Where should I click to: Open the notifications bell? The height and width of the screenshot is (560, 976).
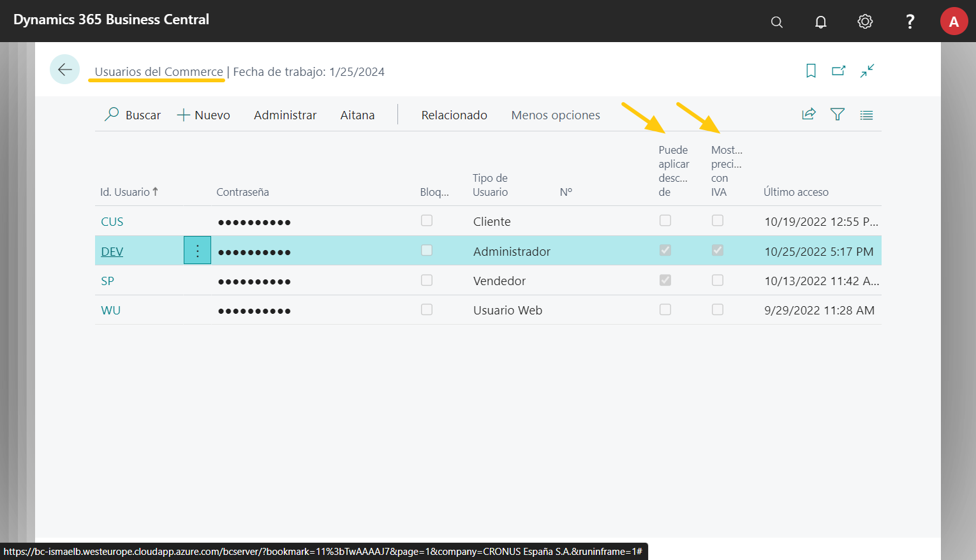(821, 22)
